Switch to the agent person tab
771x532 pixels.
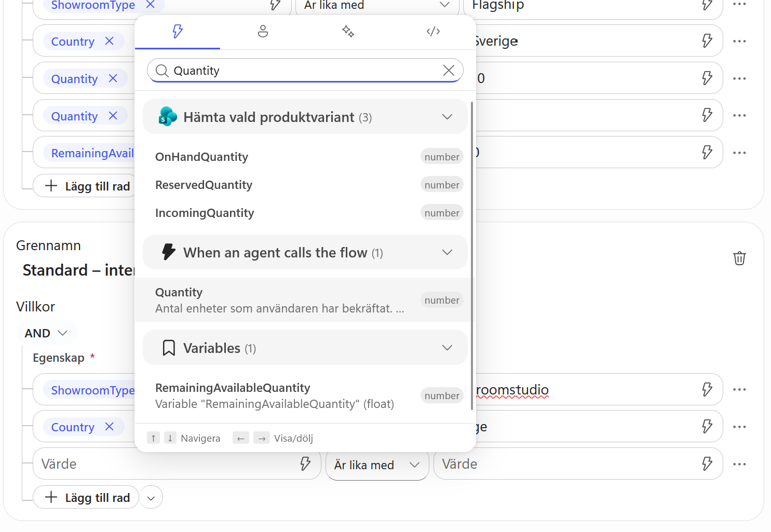click(x=263, y=32)
